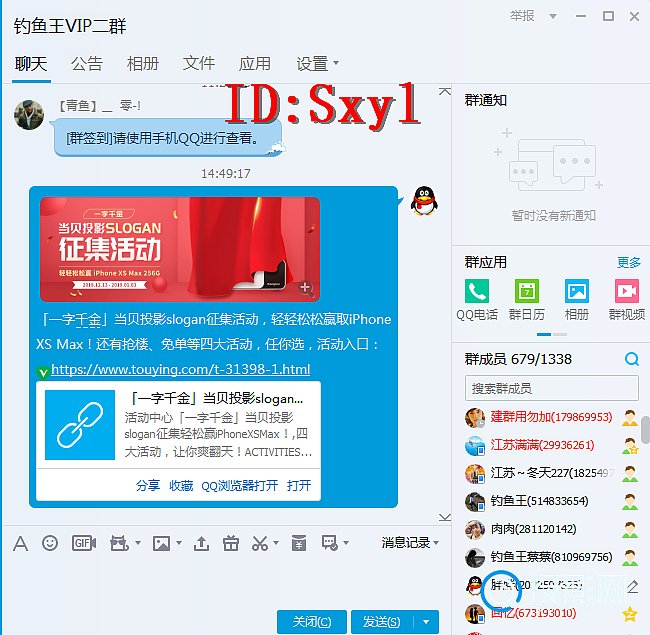Viewport: 650px width, 635px height.
Task: Select the sticker icon in the toolbar
Action: pos(119,543)
